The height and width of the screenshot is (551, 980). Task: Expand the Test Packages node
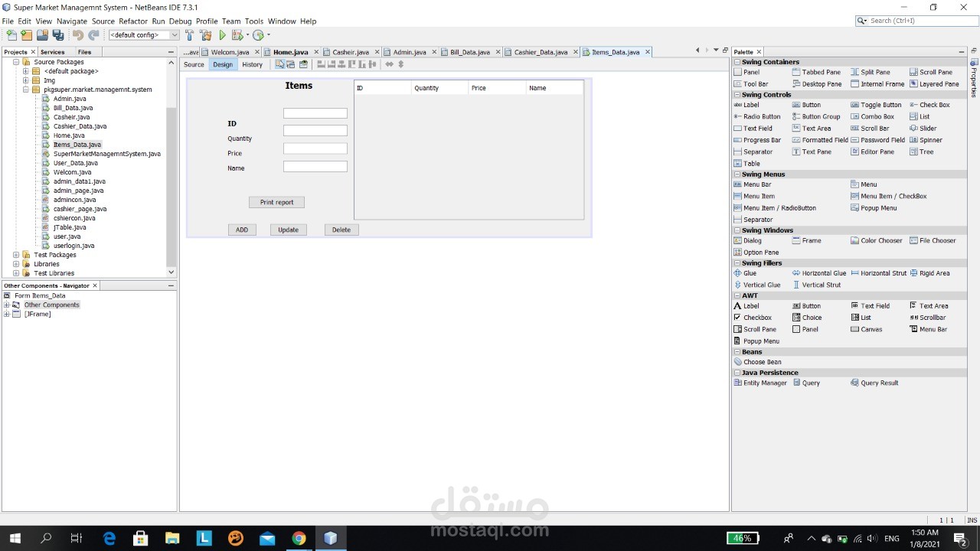[16, 255]
